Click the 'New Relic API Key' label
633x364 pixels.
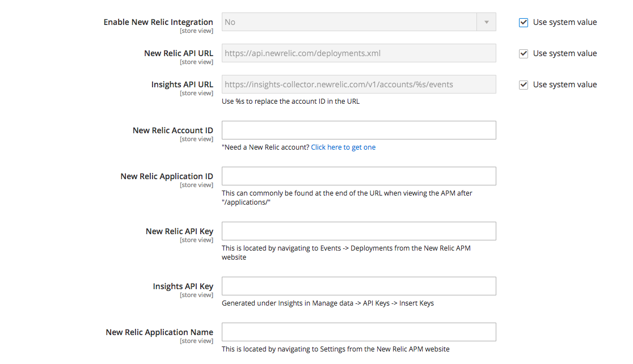(179, 231)
